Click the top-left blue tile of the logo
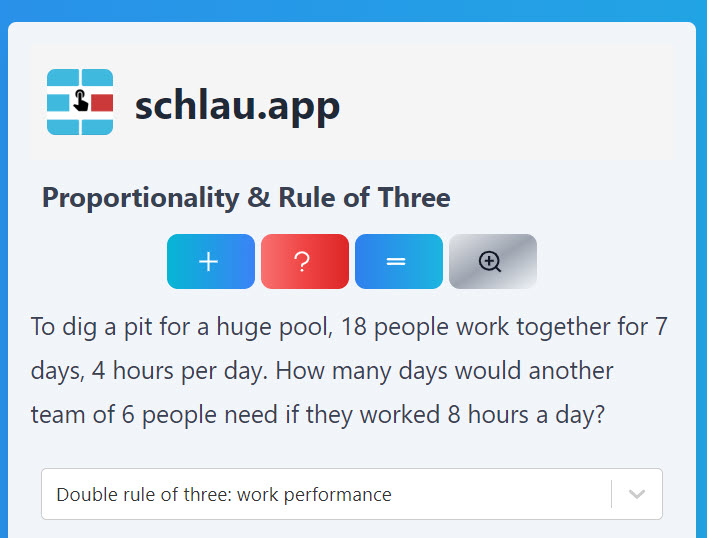 tap(63, 77)
